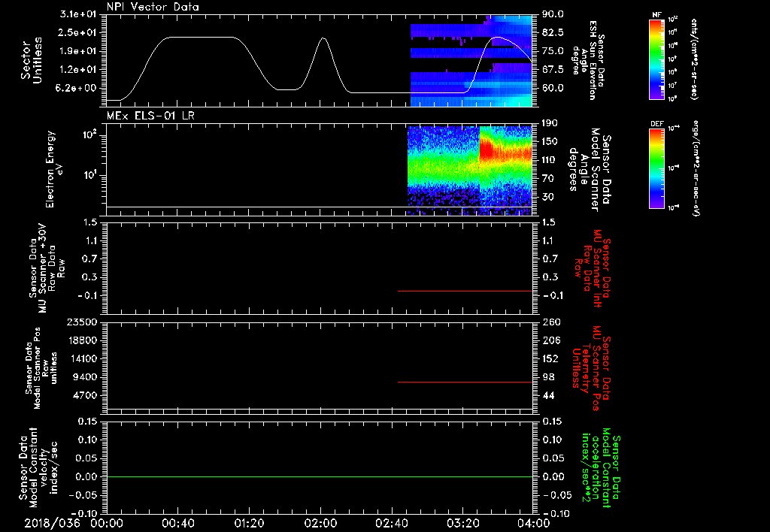This screenshot has height=532, width=770.
Task: Click the red line in Scanner Pos panel
Action: [465, 382]
